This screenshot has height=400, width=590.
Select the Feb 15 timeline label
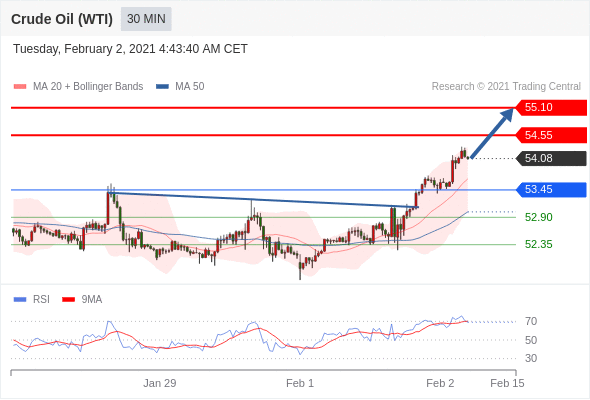tap(507, 383)
